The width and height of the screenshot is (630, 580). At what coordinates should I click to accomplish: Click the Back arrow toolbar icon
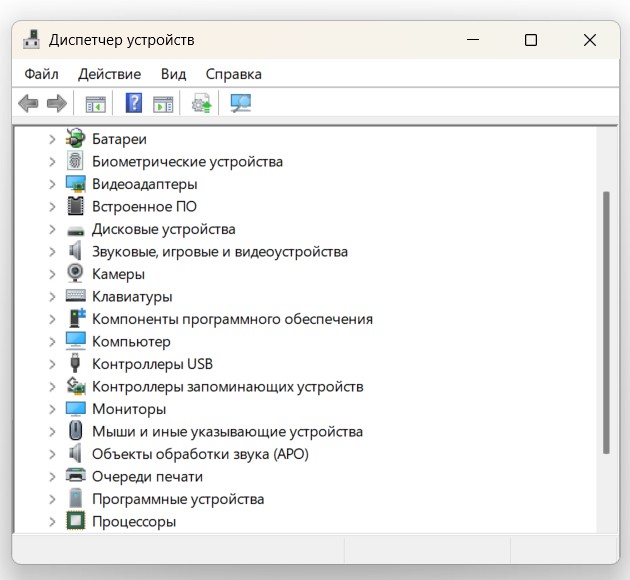(28, 104)
